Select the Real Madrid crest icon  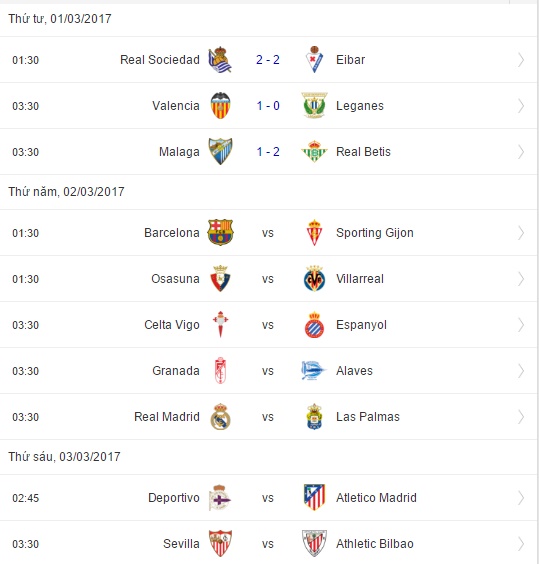(x=220, y=417)
